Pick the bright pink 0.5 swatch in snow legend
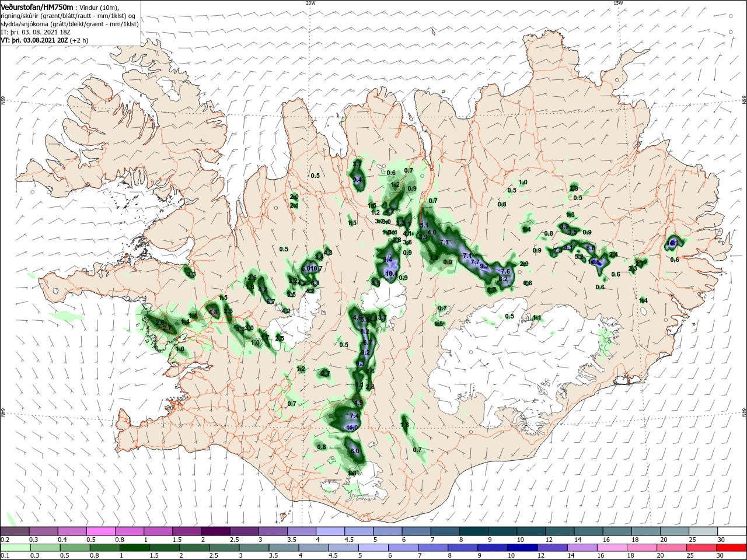Viewport: 747px width, 560px height. pos(100,531)
